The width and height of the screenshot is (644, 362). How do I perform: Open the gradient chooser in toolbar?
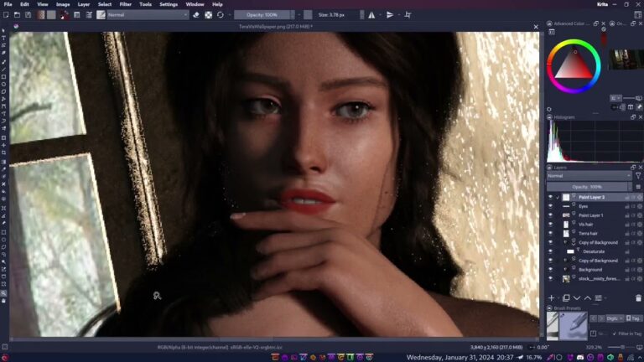point(40,15)
